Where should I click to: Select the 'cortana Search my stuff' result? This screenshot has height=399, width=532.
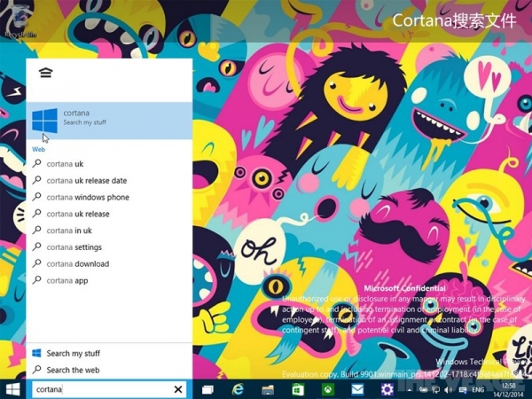point(109,121)
